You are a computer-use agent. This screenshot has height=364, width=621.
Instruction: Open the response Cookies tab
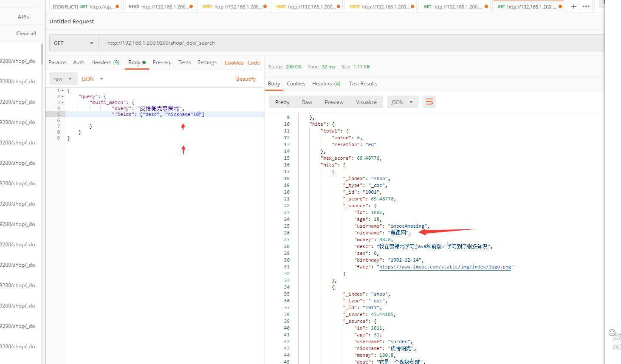[296, 84]
